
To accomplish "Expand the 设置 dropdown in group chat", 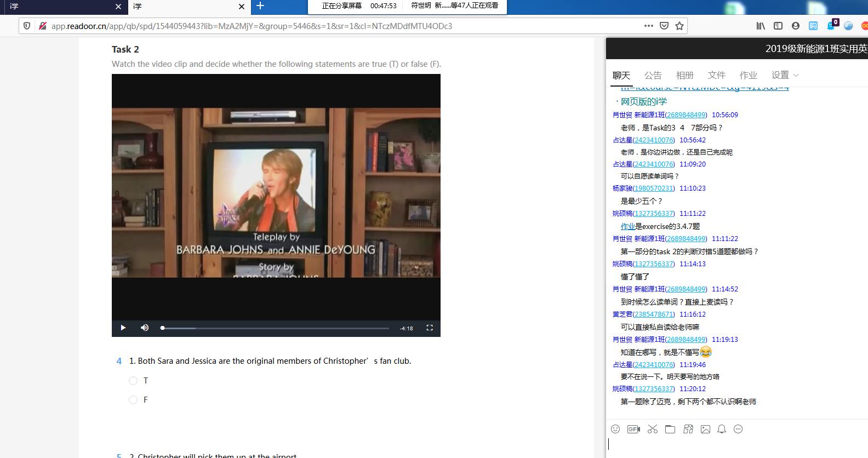I will 785,75.
